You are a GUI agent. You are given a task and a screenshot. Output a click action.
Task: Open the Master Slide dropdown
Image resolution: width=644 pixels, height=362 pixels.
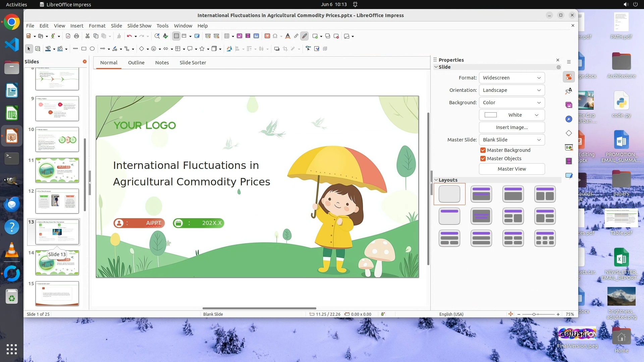(512, 140)
